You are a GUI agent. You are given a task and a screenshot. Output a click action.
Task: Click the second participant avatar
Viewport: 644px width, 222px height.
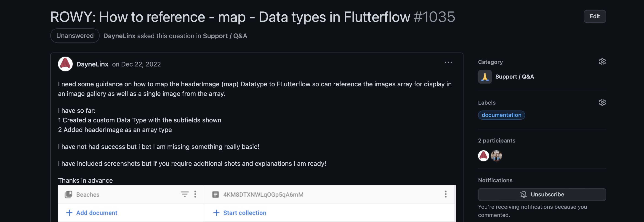[496, 156]
